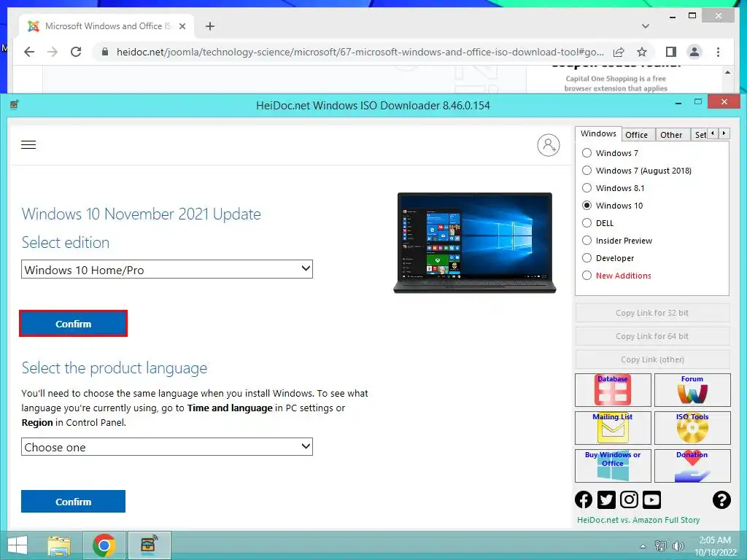This screenshot has height=560, width=747.
Task: Open the ISO Tools tile
Action: (692, 427)
